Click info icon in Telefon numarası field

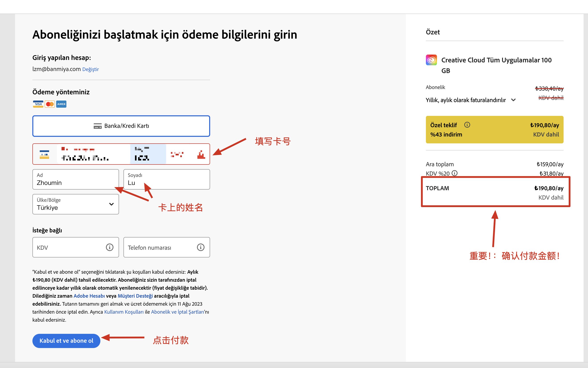coord(201,247)
